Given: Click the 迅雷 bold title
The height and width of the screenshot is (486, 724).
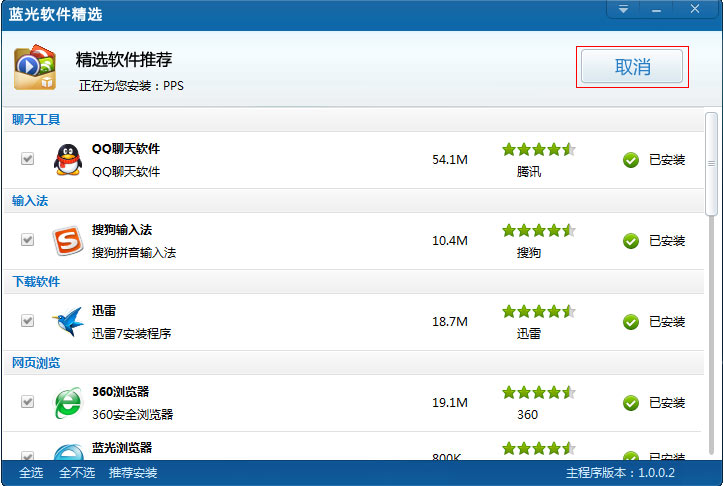Looking at the screenshot, I should (x=104, y=311).
